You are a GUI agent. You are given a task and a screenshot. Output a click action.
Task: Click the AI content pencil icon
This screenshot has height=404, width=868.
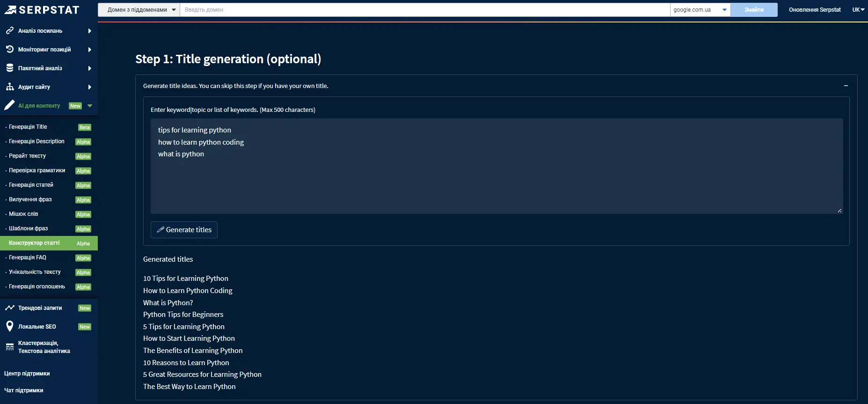pyautogui.click(x=9, y=105)
